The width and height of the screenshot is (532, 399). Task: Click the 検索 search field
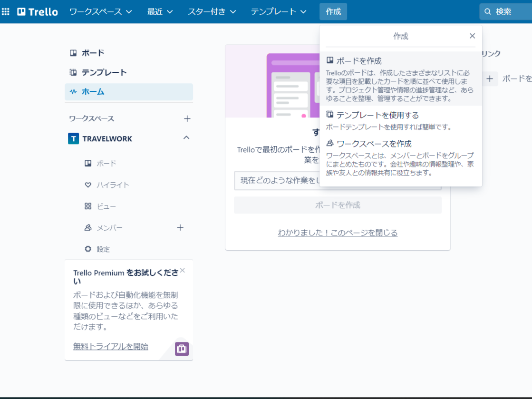tap(505, 11)
